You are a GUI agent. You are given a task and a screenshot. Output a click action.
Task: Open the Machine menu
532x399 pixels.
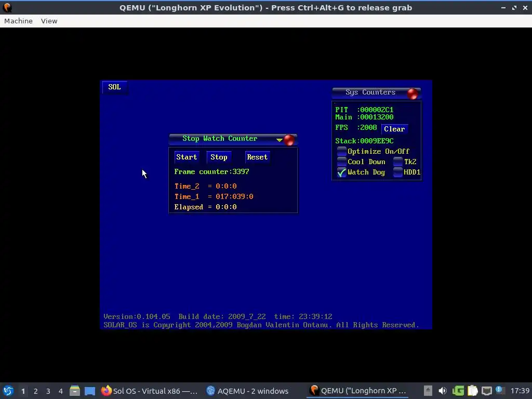pos(18,21)
